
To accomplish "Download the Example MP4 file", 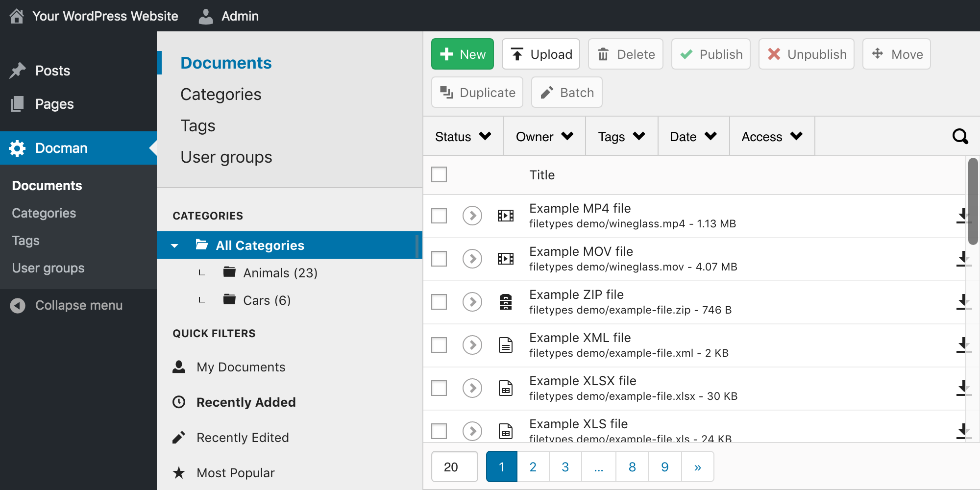I will pyautogui.click(x=963, y=216).
